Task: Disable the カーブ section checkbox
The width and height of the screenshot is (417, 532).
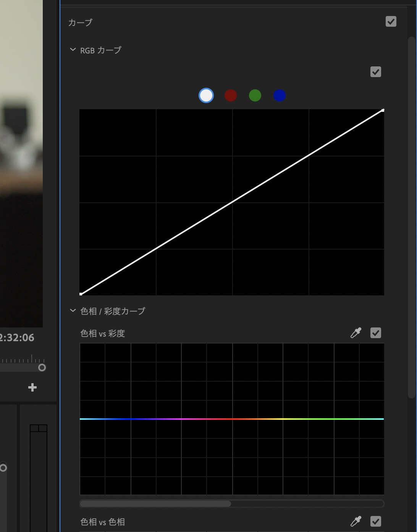Action: coord(391,21)
